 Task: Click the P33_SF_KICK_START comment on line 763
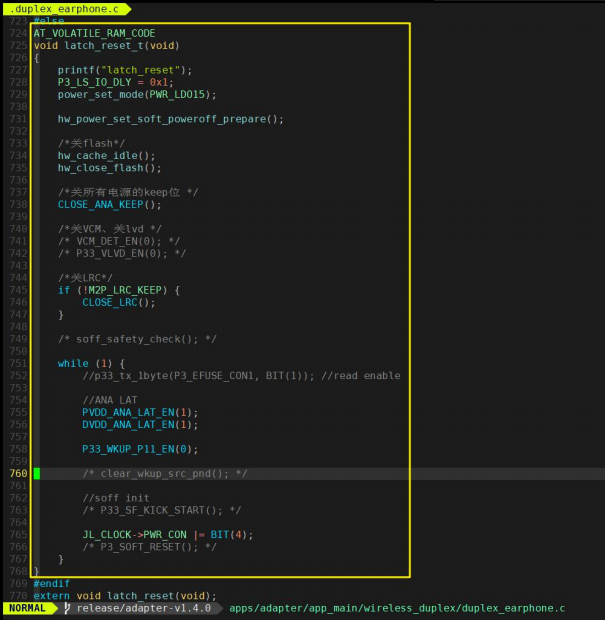point(162,510)
